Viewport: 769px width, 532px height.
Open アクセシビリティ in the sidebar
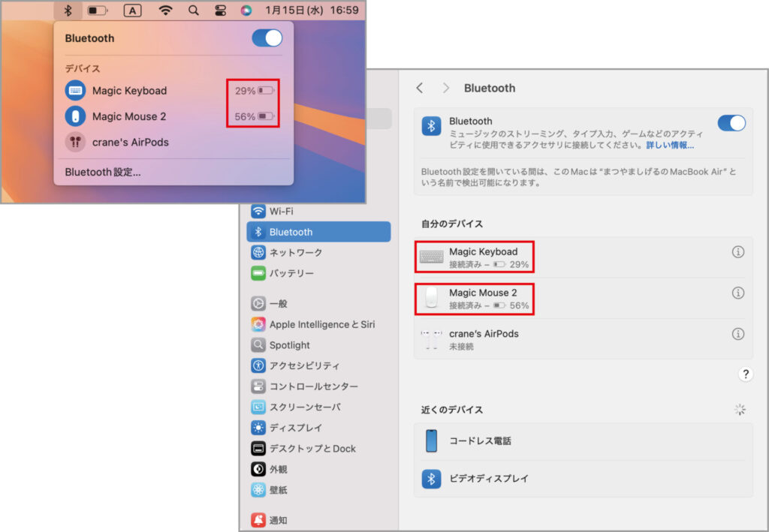point(318,365)
